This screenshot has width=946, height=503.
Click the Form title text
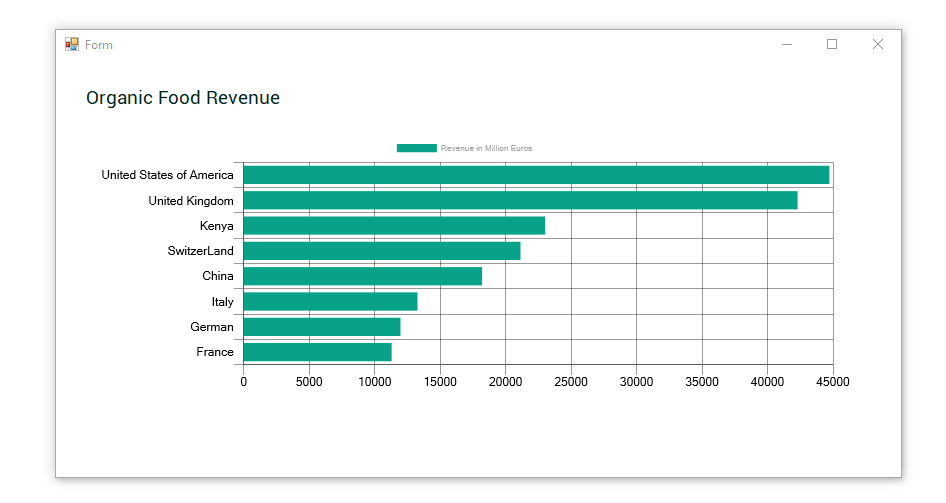tap(99, 45)
